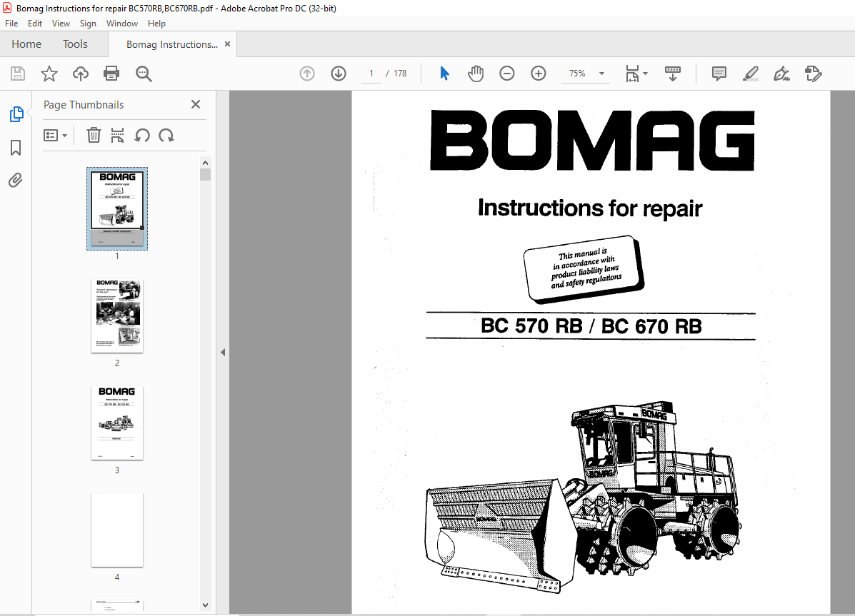The image size is (855, 616).
Task: Open the thumbnails Options dropdown menu
Action: 55,135
